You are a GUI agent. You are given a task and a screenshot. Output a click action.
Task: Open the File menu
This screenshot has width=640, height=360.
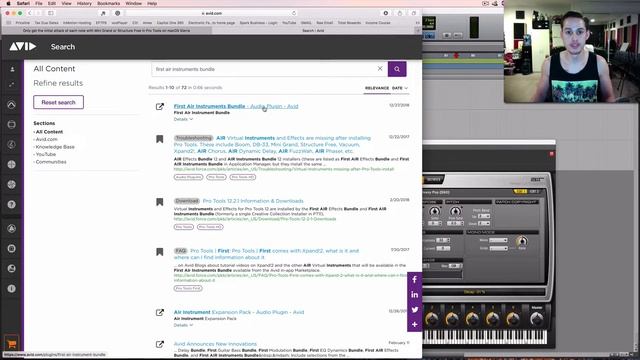click(x=39, y=3)
